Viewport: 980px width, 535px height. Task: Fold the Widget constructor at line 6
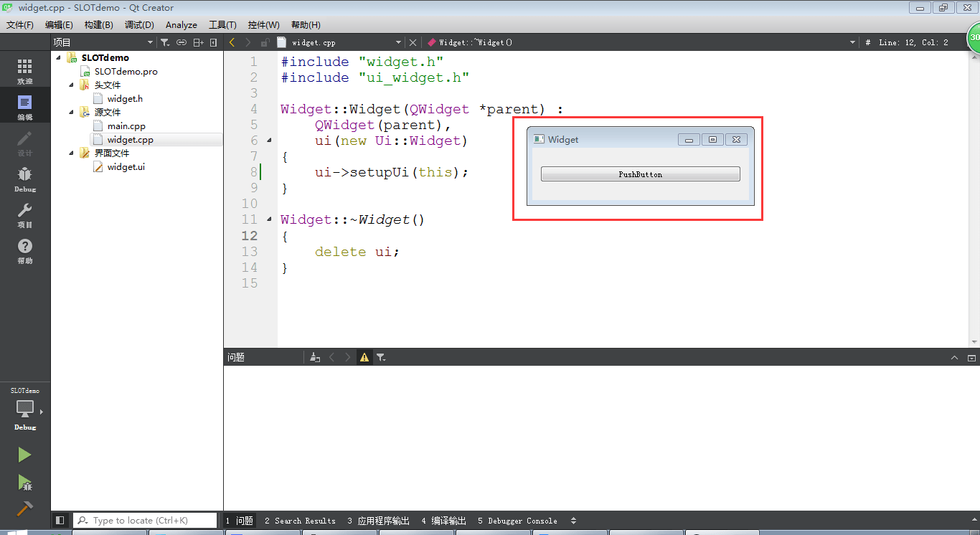click(269, 141)
